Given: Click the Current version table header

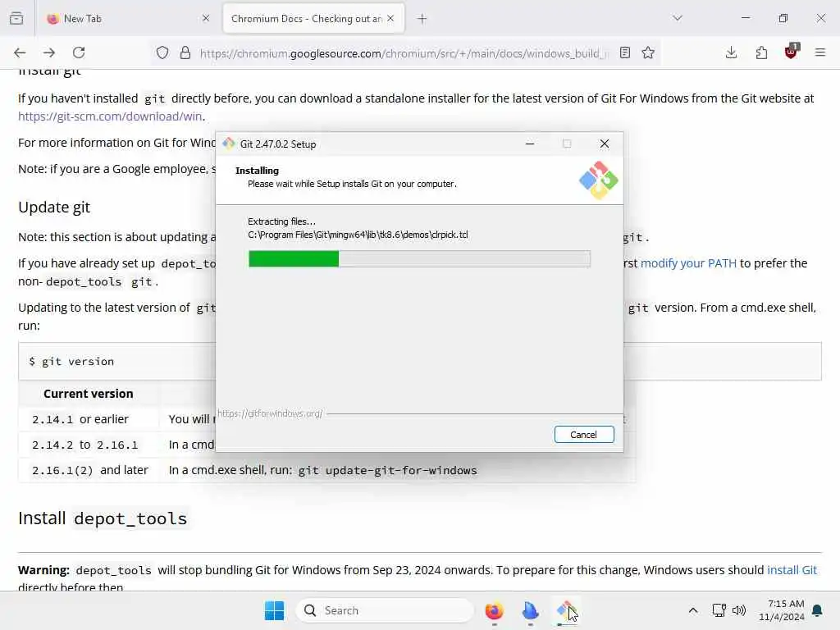Looking at the screenshot, I should point(89,394).
